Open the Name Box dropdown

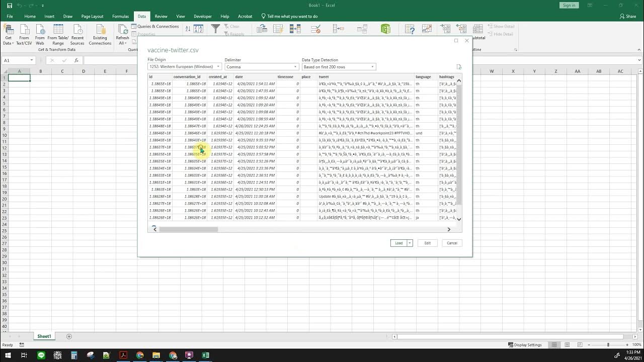coord(31,60)
